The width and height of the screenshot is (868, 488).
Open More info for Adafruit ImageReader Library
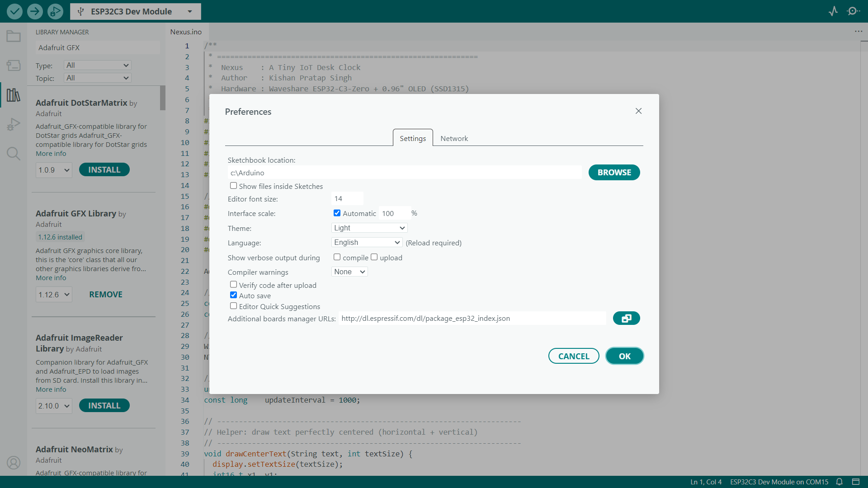(51, 389)
